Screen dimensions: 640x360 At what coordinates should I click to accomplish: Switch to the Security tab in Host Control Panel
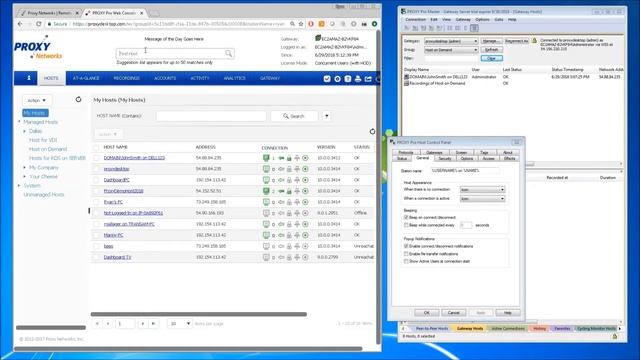[x=445, y=158]
